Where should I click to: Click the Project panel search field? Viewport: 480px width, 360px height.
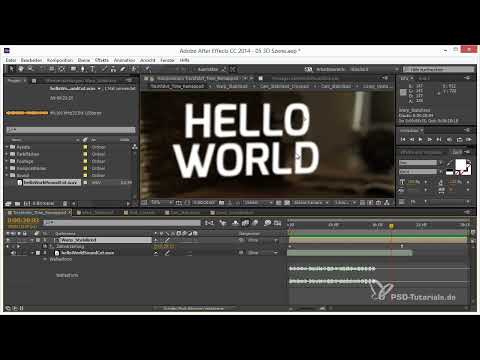(x=71, y=130)
